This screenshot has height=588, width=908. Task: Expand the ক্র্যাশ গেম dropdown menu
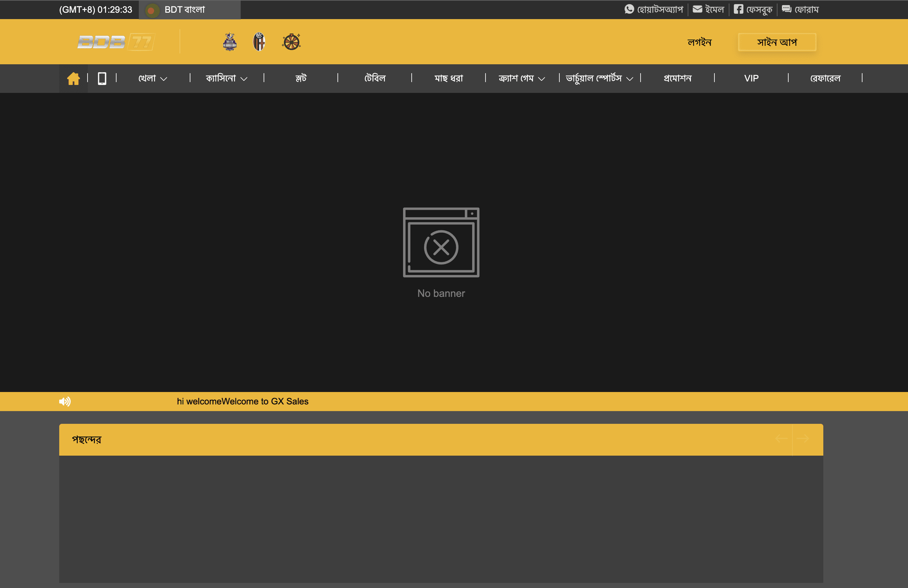[x=521, y=79]
